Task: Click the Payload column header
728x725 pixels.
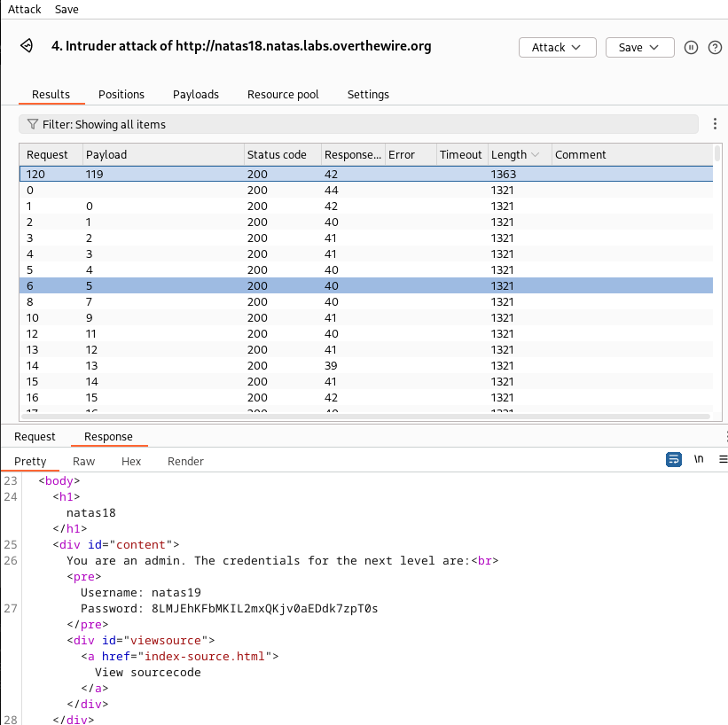Action: tap(163, 154)
